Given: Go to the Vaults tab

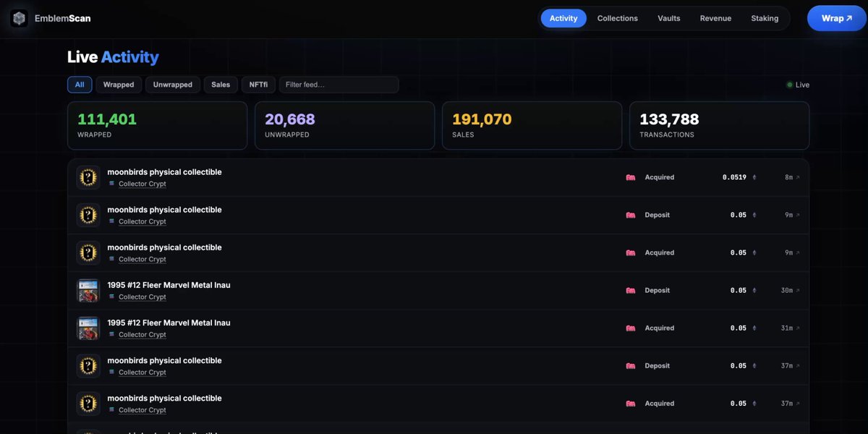Looking at the screenshot, I should [x=669, y=18].
